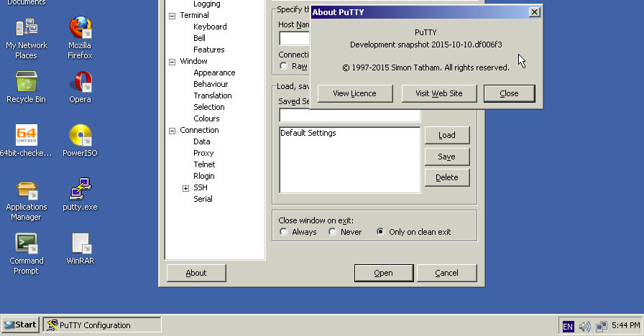
Task: Select Logging category in tree
Action: click(206, 4)
